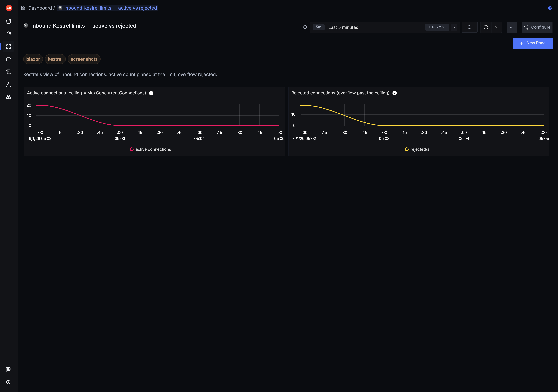Screen dimensions: 558x392
Task: Expand the auto-refresh interval dropdown
Action: click(x=497, y=27)
